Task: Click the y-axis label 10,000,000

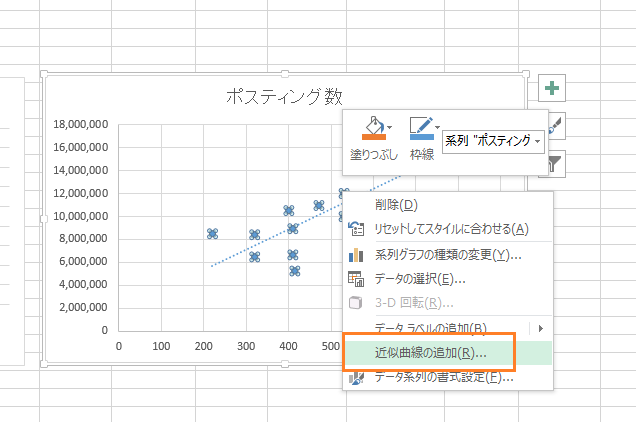Action: click(80, 216)
